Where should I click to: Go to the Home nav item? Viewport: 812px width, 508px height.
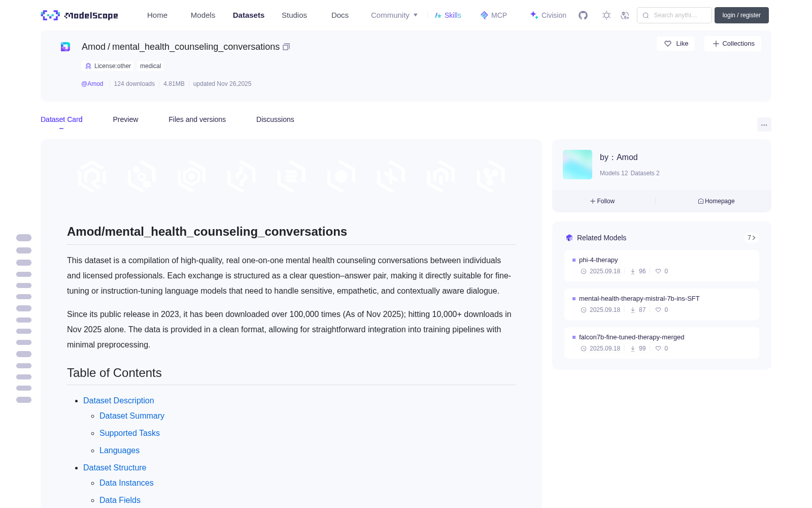coord(157,15)
